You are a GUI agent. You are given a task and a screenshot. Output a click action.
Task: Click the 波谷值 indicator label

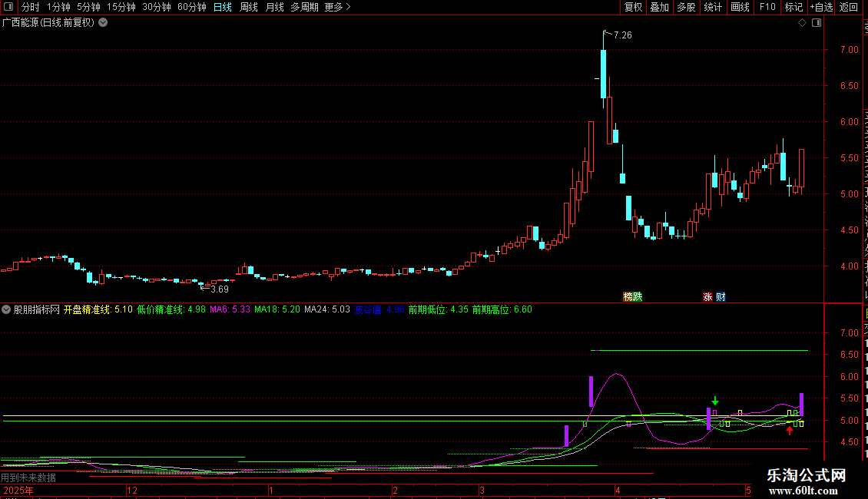[368, 310]
